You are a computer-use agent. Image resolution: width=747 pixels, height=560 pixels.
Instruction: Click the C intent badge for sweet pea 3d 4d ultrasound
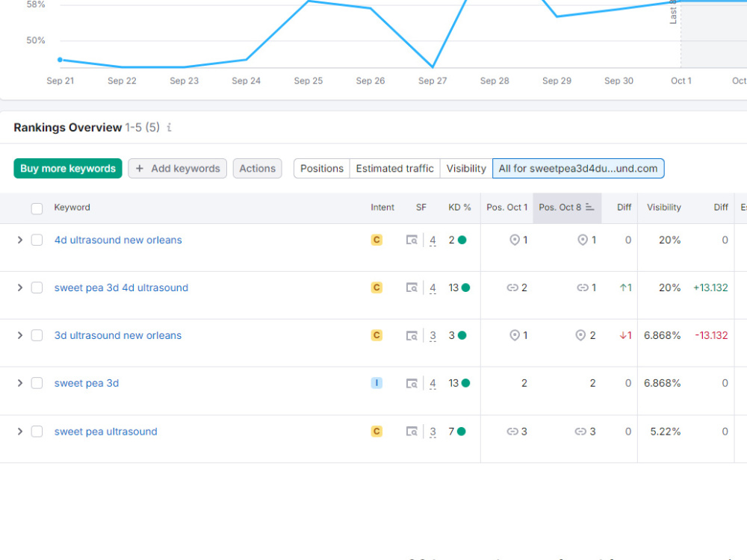376,287
